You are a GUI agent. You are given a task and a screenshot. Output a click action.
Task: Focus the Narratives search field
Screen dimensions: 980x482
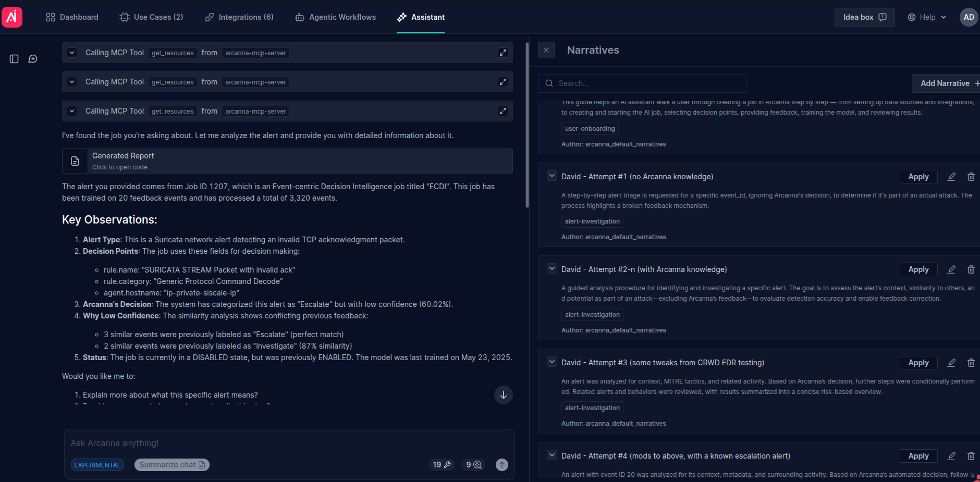(x=642, y=83)
